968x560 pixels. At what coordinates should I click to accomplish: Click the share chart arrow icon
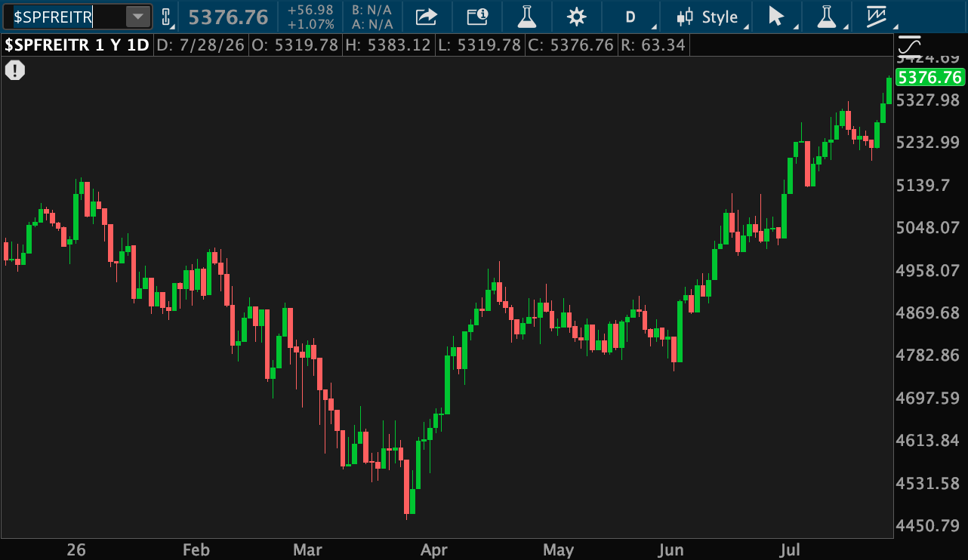[x=427, y=17]
